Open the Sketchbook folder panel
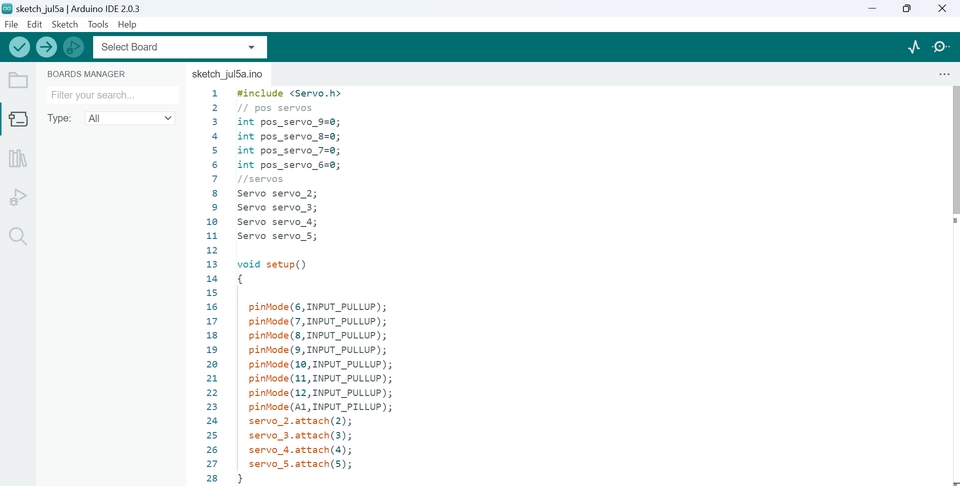The image size is (960, 486). [18, 80]
